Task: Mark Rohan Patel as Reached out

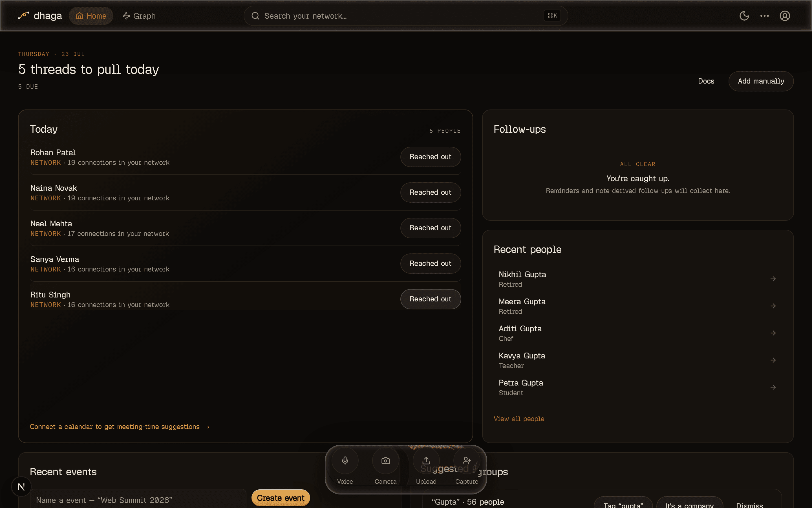Action: tap(430, 157)
